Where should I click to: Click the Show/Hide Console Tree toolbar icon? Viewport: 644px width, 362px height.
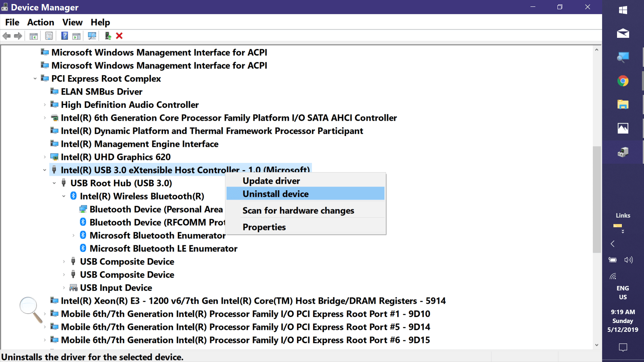pyautogui.click(x=34, y=36)
